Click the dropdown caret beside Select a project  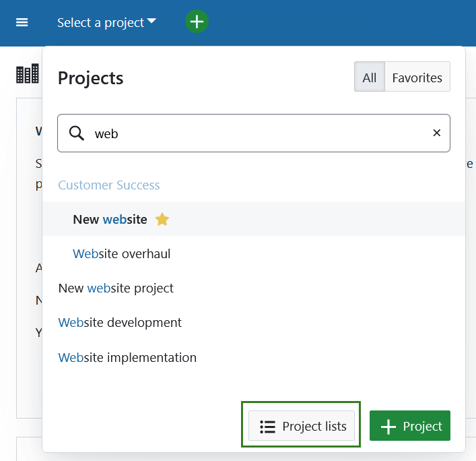151,22
